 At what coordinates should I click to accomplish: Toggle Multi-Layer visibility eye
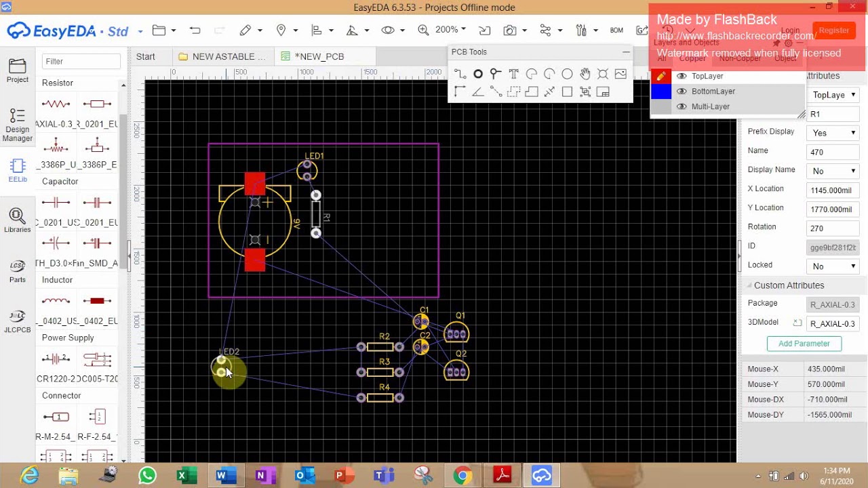[682, 106]
